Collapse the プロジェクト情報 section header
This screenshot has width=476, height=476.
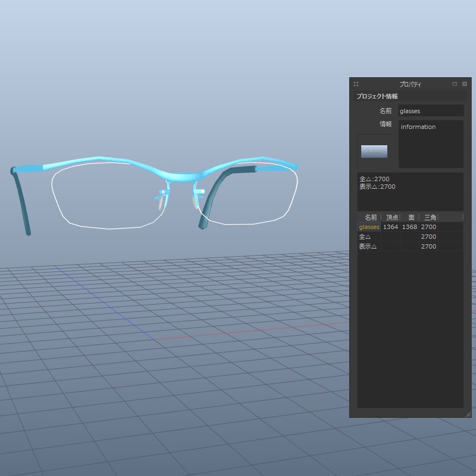pyautogui.click(x=376, y=96)
